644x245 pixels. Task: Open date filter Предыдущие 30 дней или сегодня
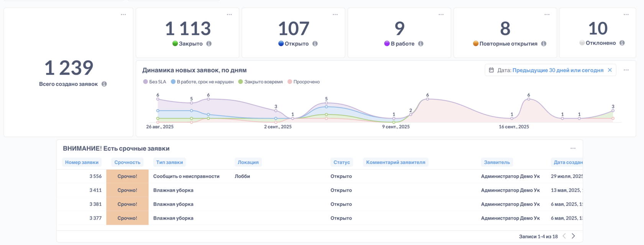tap(558, 70)
